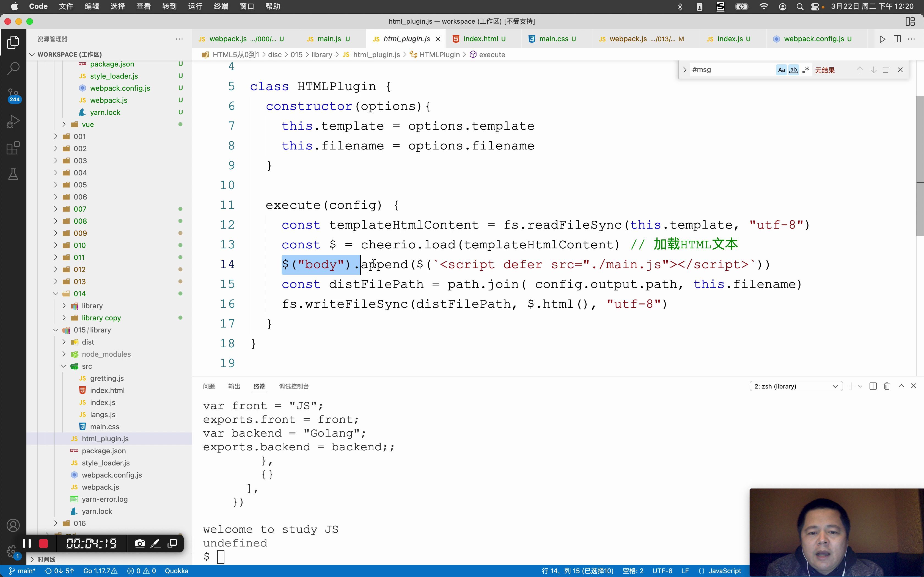
Task: Toggle Match Case in find widget
Action: coord(781,70)
